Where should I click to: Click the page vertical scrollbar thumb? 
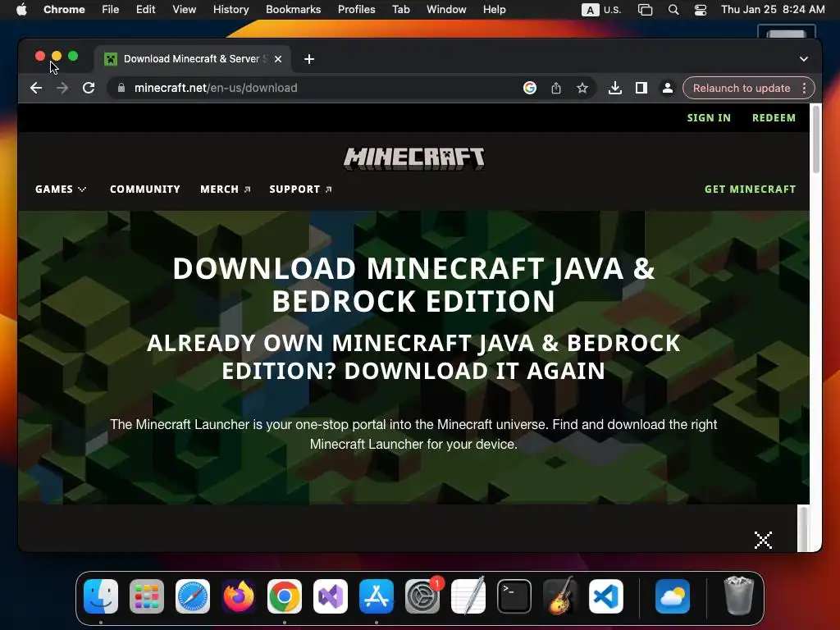pyautogui.click(x=816, y=139)
